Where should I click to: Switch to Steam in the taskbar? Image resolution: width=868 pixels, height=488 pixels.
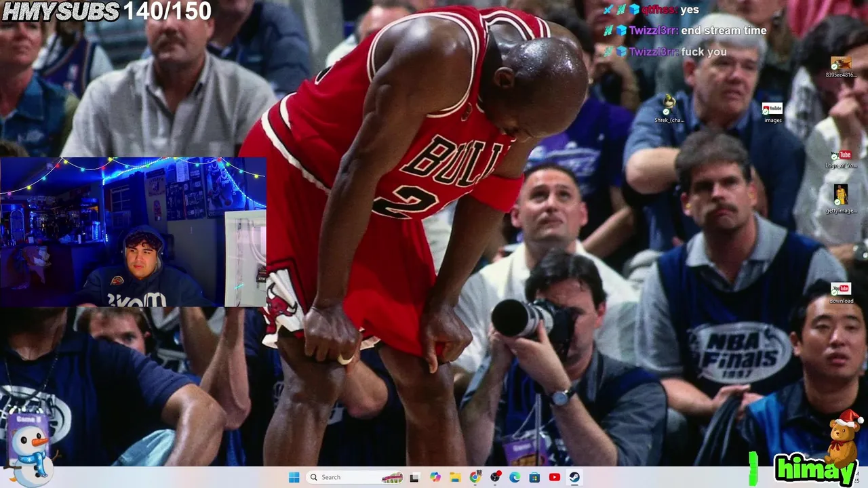coord(574,477)
